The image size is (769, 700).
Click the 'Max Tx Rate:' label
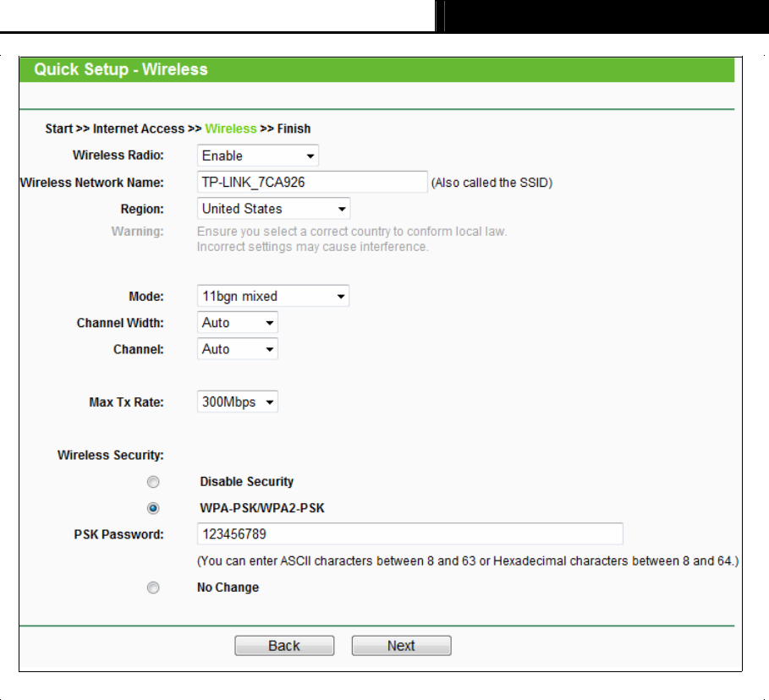click(126, 402)
